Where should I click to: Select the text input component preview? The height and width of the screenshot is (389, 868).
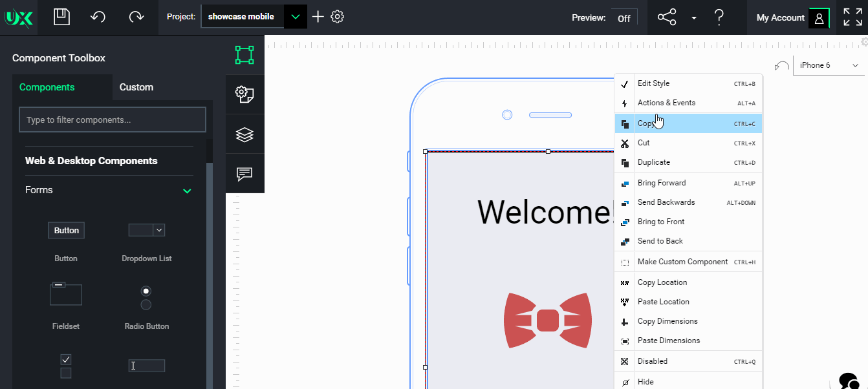147,366
